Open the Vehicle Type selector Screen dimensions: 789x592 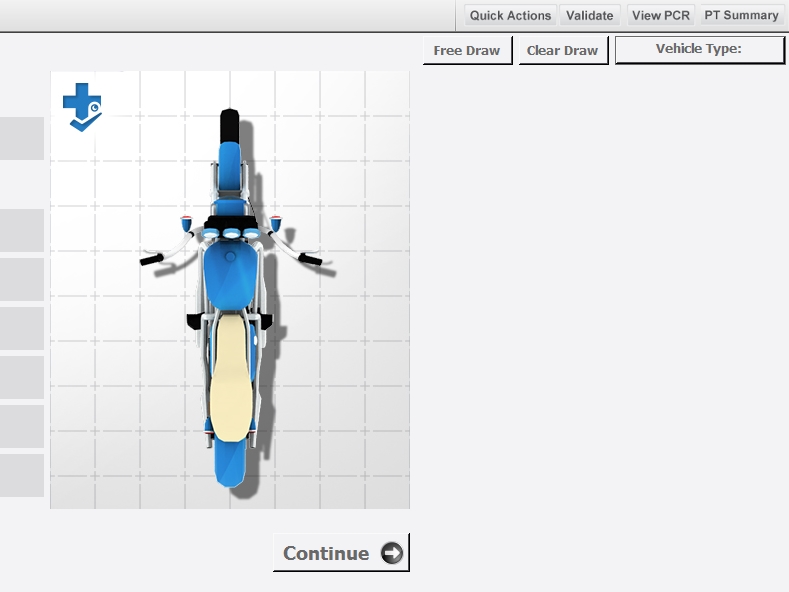(x=699, y=49)
